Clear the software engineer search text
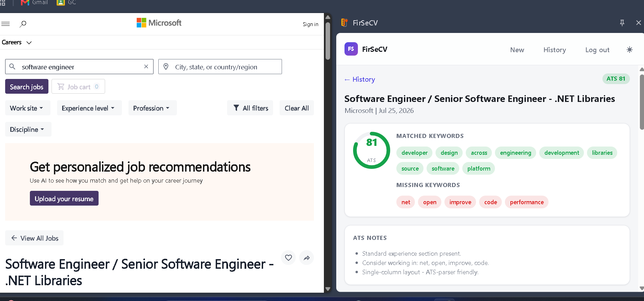This screenshot has width=644, height=301. pos(146,67)
